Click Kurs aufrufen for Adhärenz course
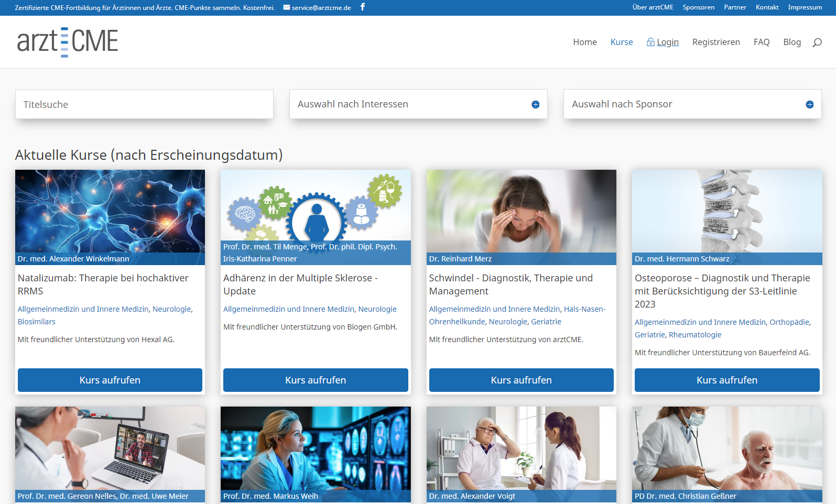 [x=316, y=380]
